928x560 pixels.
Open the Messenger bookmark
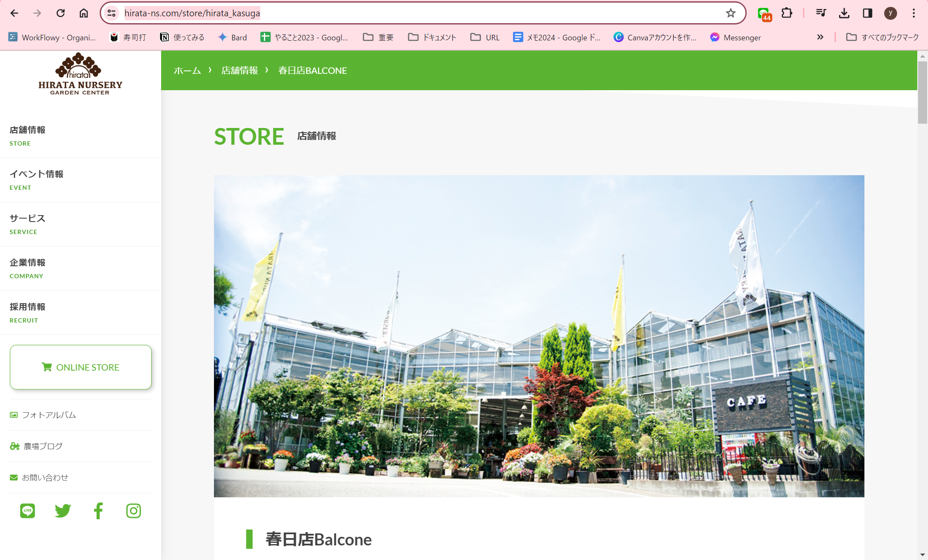[x=736, y=37]
